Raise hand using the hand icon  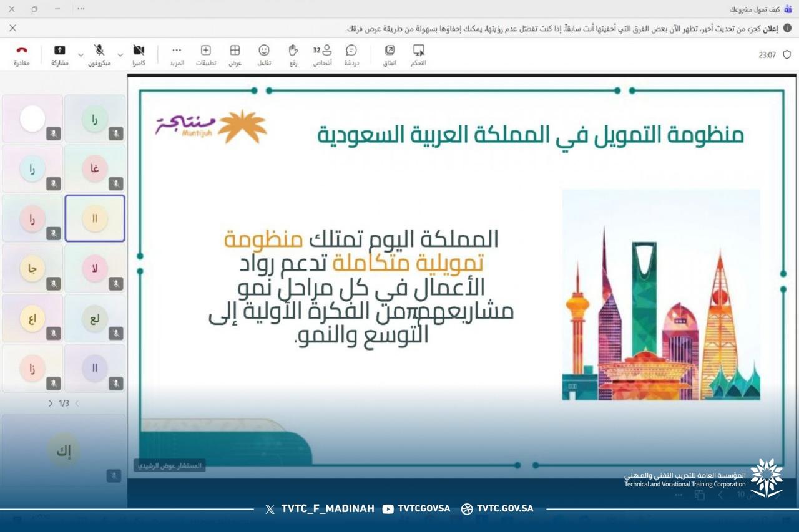(293, 55)
